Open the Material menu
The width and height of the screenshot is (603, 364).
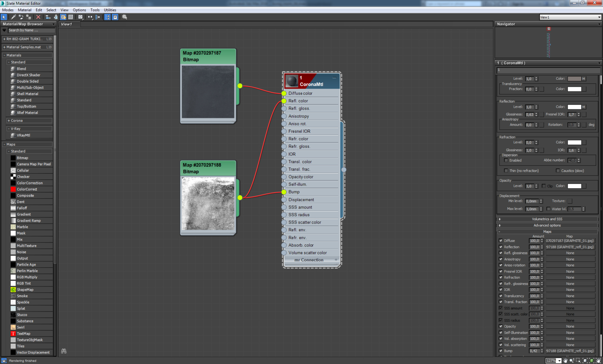tap(24, 10)
